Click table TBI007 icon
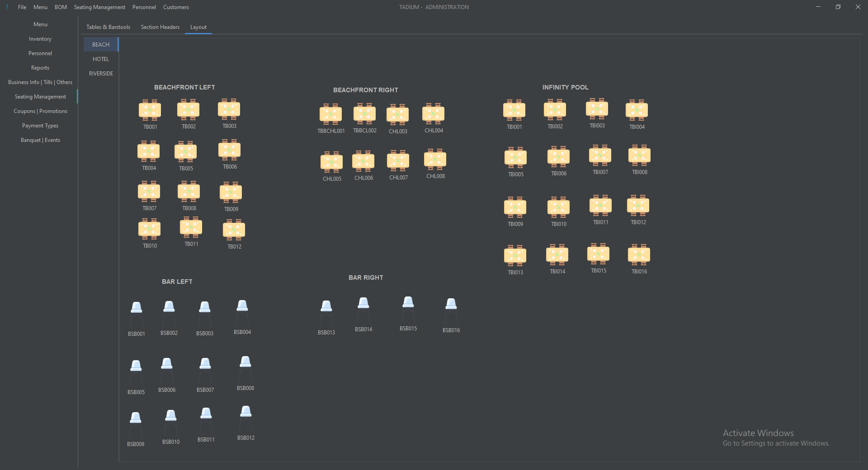The height and width of the screenshot is (470, 868). 600,155
